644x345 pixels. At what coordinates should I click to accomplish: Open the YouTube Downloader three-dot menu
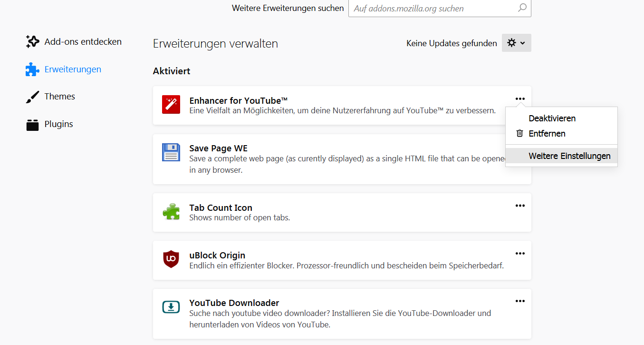click(520, 301)
